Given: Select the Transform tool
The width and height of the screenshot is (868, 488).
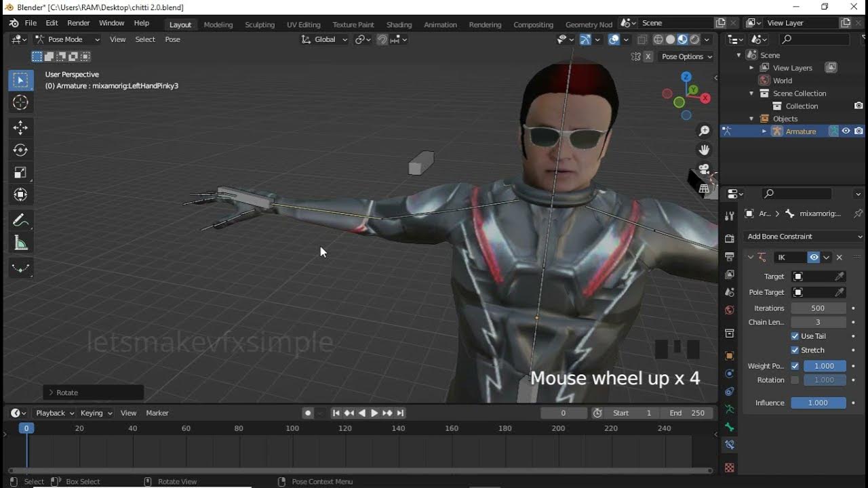Looking at the screenshot, I should coord(20,195).
